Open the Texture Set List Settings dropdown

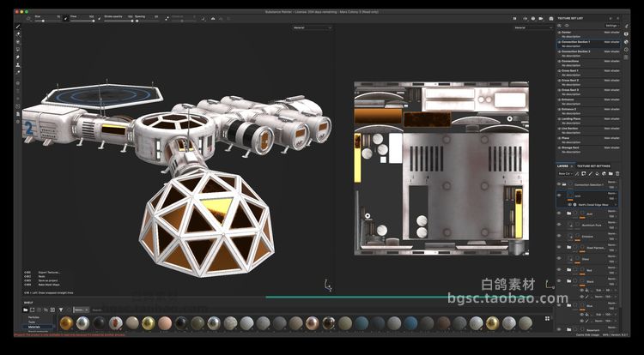click(x=611, y=26)
